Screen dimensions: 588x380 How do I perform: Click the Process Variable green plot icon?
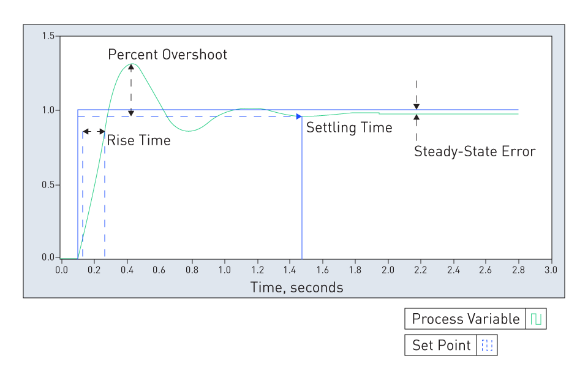coord(536,319)
